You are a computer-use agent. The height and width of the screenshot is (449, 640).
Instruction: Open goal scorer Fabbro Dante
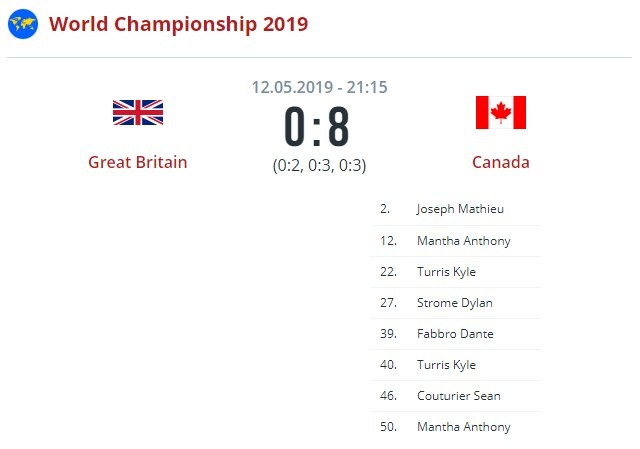point(455,334)
